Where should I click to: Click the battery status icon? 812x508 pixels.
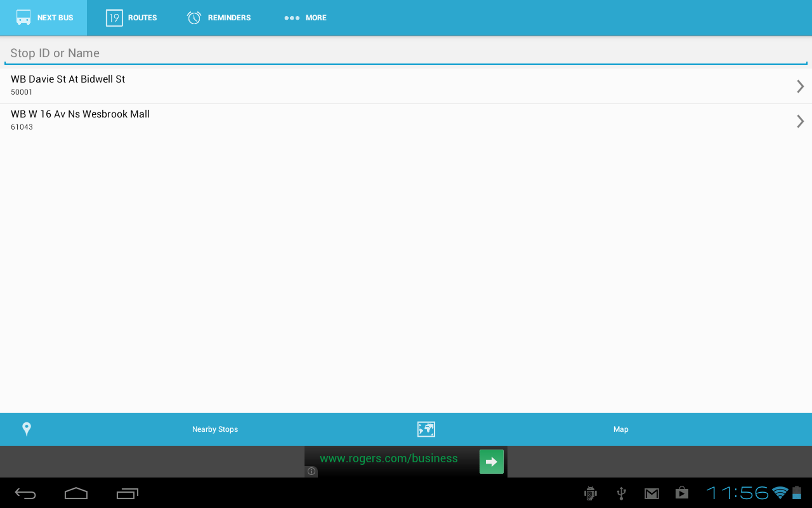797,493
